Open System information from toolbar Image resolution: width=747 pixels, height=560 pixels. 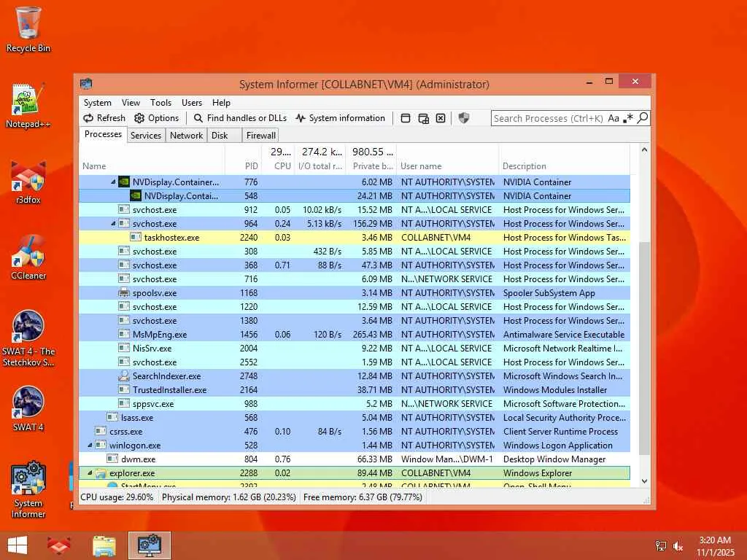point(340,118)
